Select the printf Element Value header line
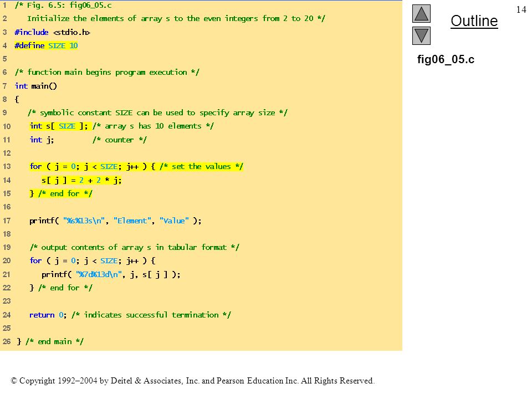Viewport: 532px width, 399px height. (x=115, y=221)
